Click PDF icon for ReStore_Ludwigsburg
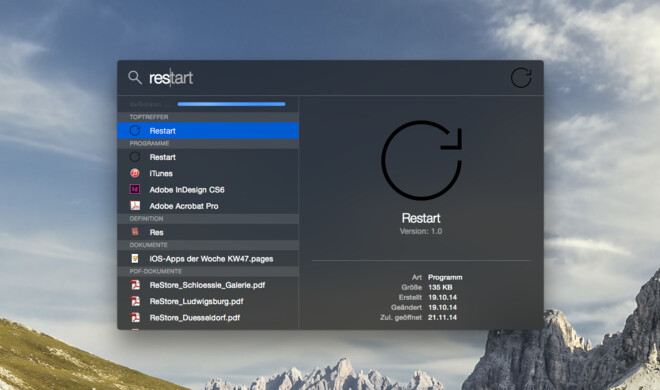660x390 pixels. (135, 301)
